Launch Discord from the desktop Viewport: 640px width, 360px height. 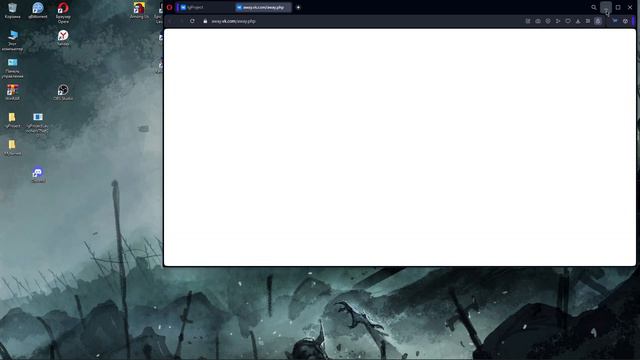click(38, 175)
